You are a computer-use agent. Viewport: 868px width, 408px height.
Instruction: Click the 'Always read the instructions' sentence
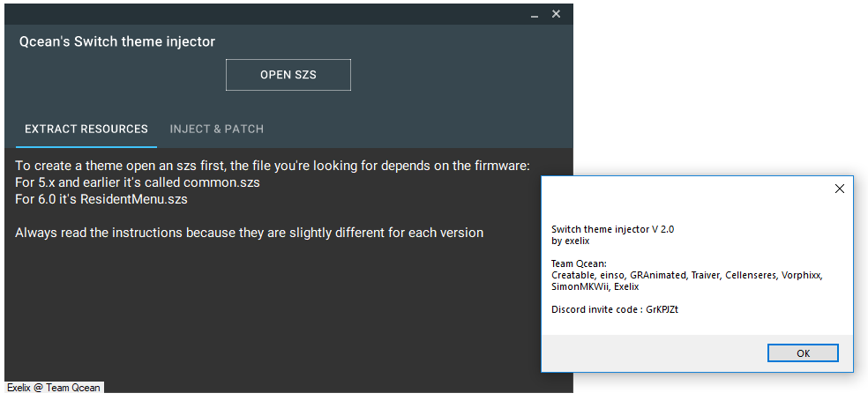(249, 233)
